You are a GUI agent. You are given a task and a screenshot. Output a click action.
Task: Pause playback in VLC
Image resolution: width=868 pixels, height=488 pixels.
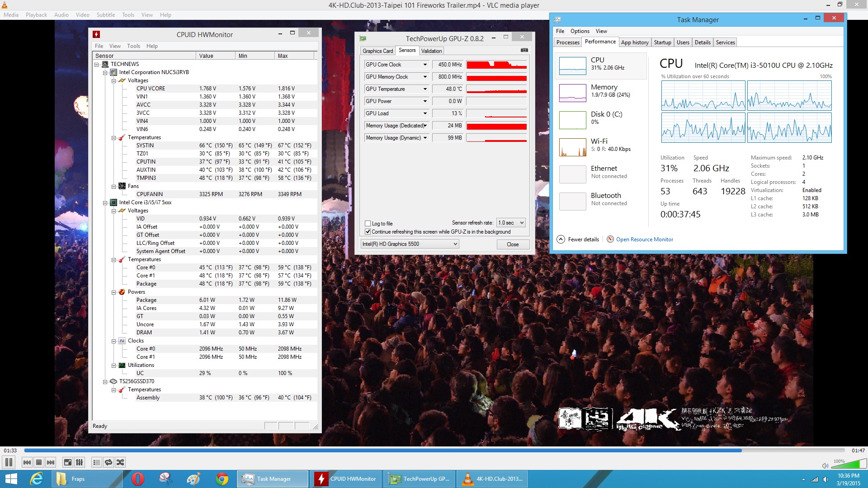pyautogui.click(x=9, y=462)
